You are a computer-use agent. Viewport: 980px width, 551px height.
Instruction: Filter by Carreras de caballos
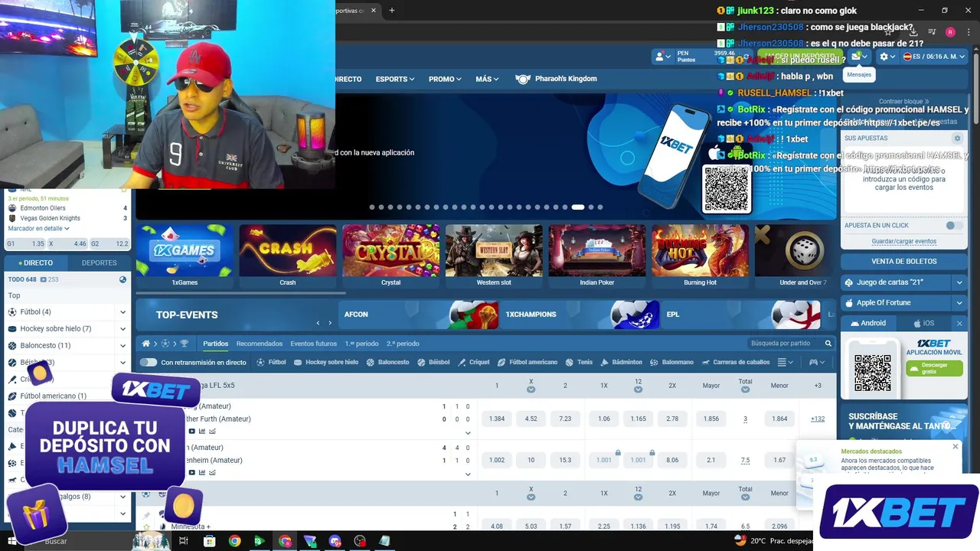[x=735, y=362]
